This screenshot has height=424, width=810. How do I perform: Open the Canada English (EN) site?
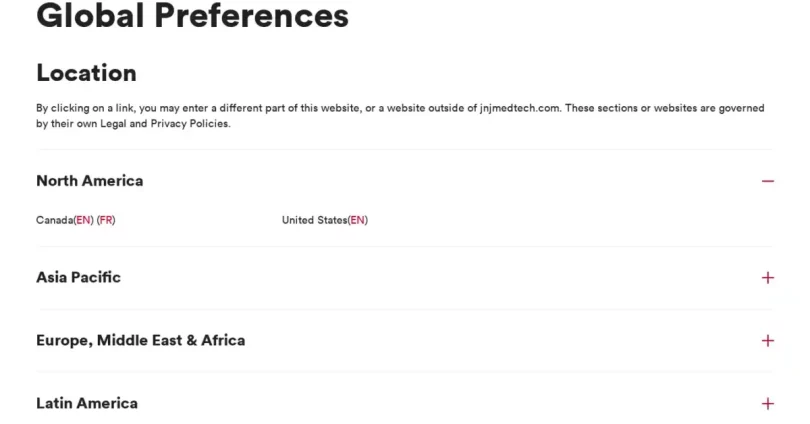point(84,220)
